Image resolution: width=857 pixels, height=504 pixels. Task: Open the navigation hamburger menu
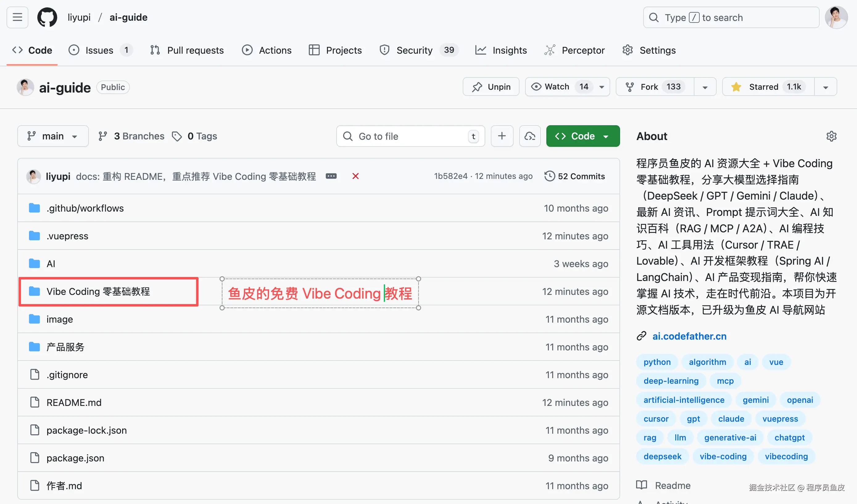pos(17,17)
